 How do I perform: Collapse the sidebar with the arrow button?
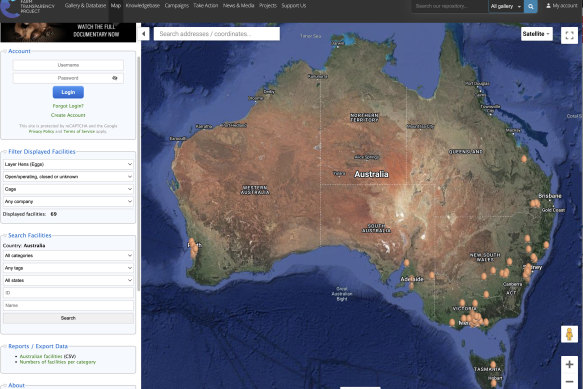tap(144, 34)
